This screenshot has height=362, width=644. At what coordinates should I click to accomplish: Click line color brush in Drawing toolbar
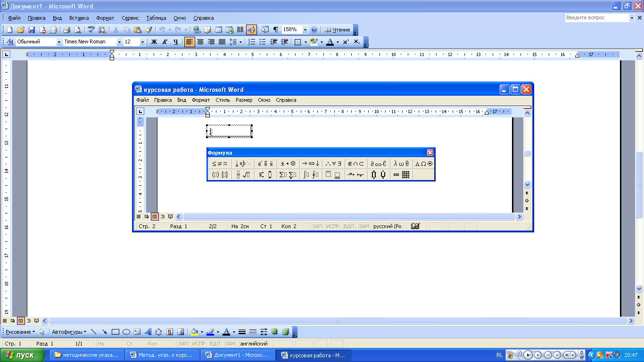click(210, 332)
